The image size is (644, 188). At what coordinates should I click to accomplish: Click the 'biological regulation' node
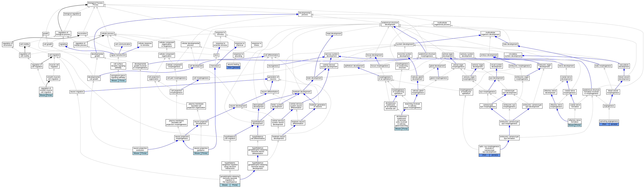click(x=72, y=14)
